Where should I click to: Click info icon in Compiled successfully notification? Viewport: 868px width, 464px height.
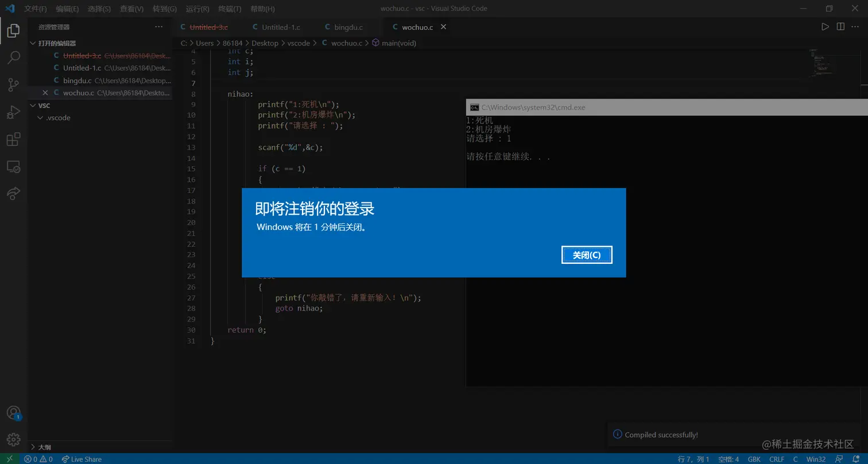(x=617, y=435)
